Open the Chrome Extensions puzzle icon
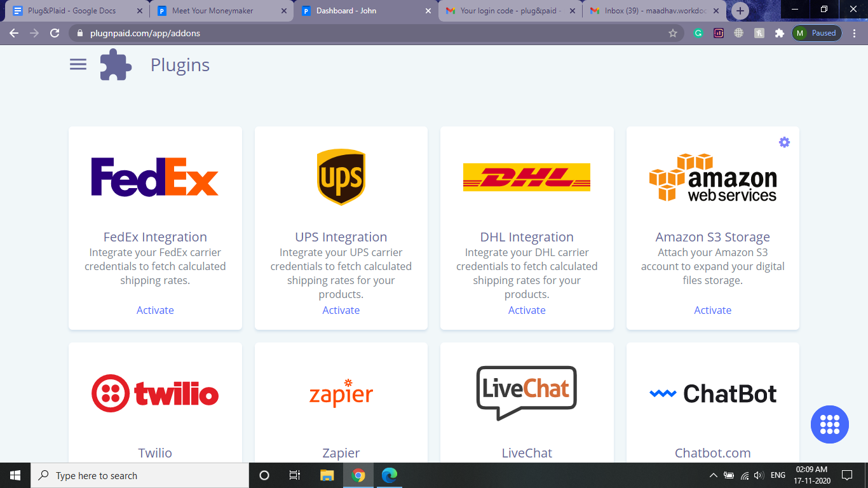 pos(779,33)
